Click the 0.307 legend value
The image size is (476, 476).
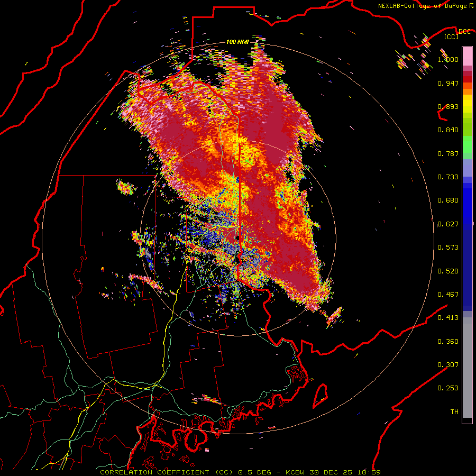448,365
